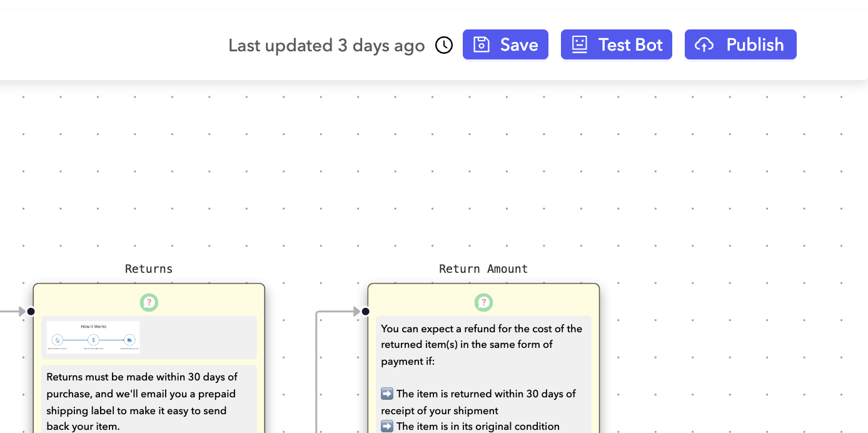
Task: Click the Returns node input connection dot
Action: click(x=31, y=312)
